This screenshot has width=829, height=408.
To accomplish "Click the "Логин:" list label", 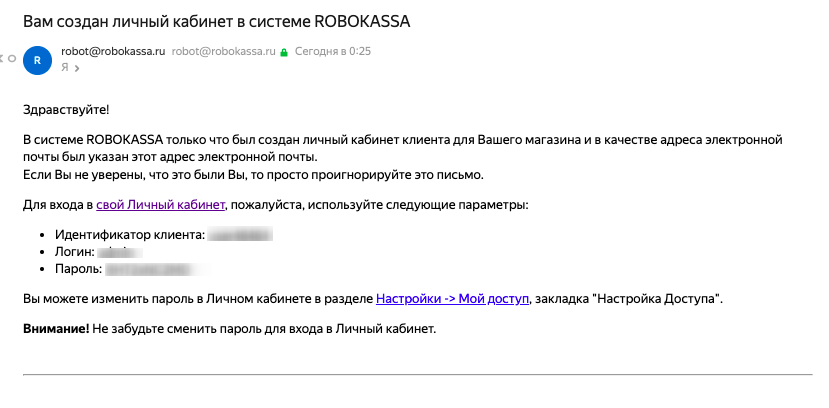I will tap(75, 252).
